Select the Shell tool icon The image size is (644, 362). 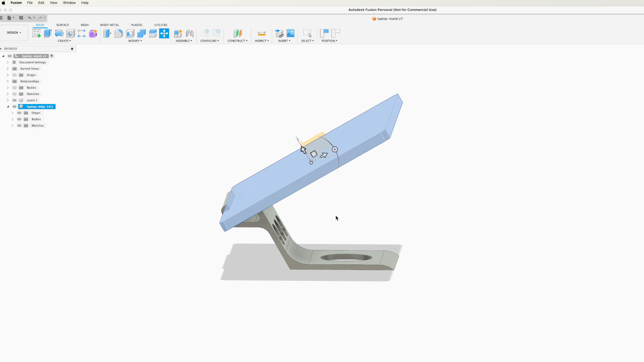click(130, 33)
